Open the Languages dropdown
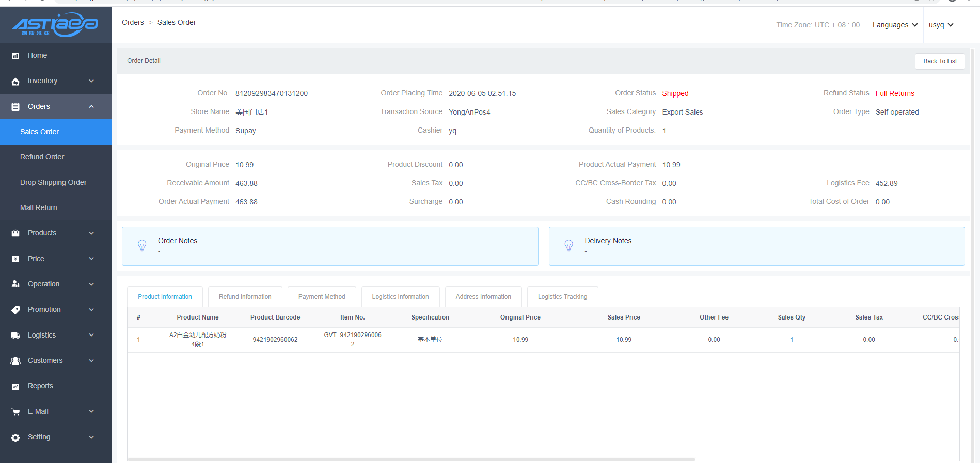Image resolution: width=980 pixels, height=463 pixels. pyautogui.click(x=895, y=25)
